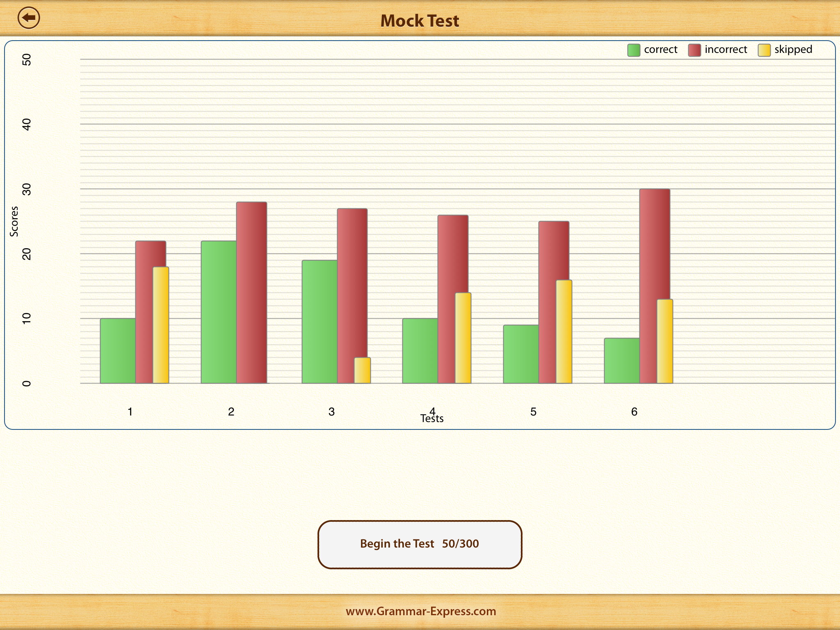The height and width of the screenshot is (630, 840).
Task: Tap test 1 green correct bar
Action: (118, 351)
